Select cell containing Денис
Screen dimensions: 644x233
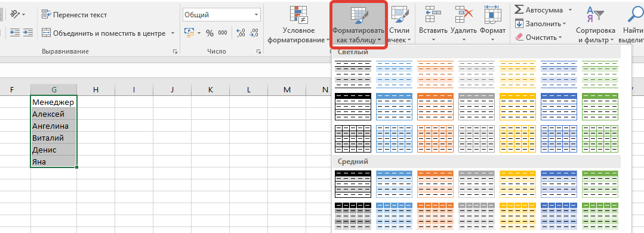pos(54,150)
